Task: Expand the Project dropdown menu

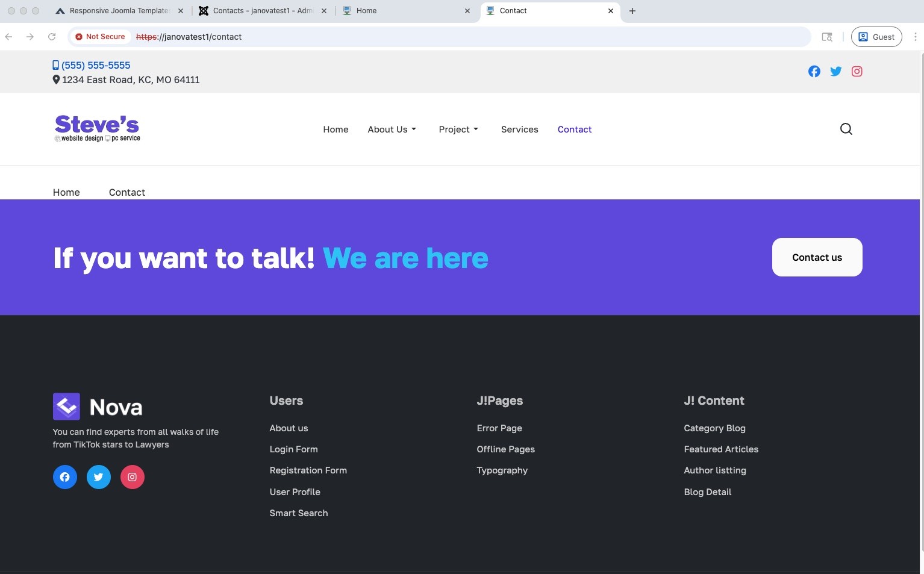Action: pyautogui.click(x=458, y=129)
